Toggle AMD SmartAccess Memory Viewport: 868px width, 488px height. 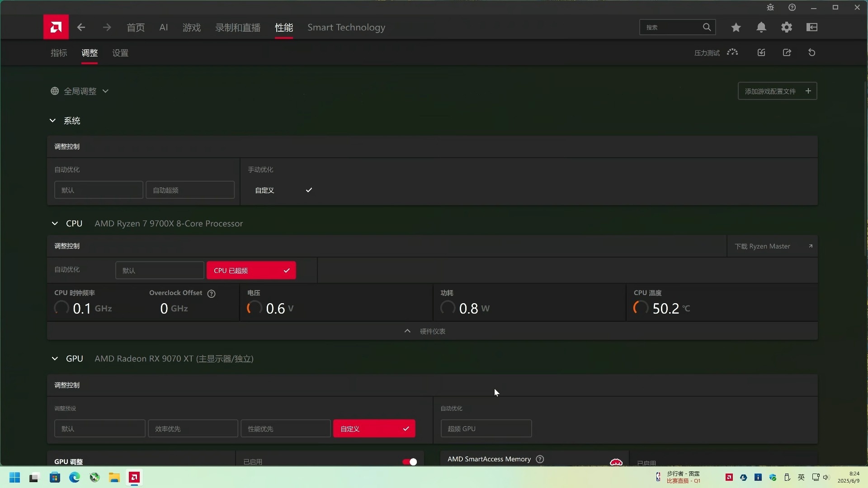(x=616, y=462)
